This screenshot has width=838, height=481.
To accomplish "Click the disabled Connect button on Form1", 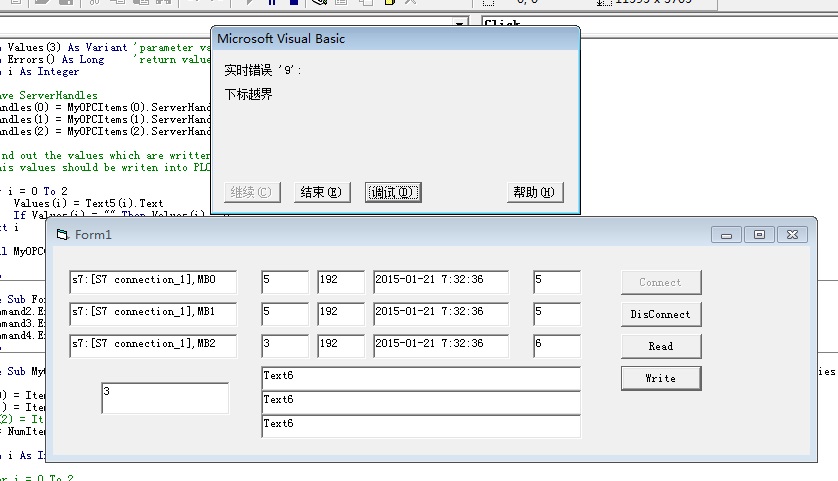I will (x=661, y=282).
